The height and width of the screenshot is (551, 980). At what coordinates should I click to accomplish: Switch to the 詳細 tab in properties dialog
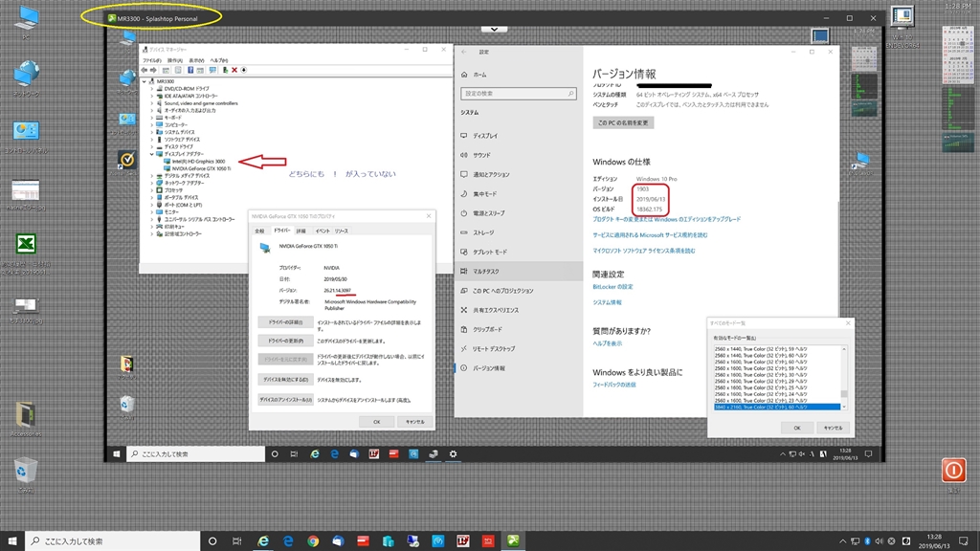[x=301, y=231]
